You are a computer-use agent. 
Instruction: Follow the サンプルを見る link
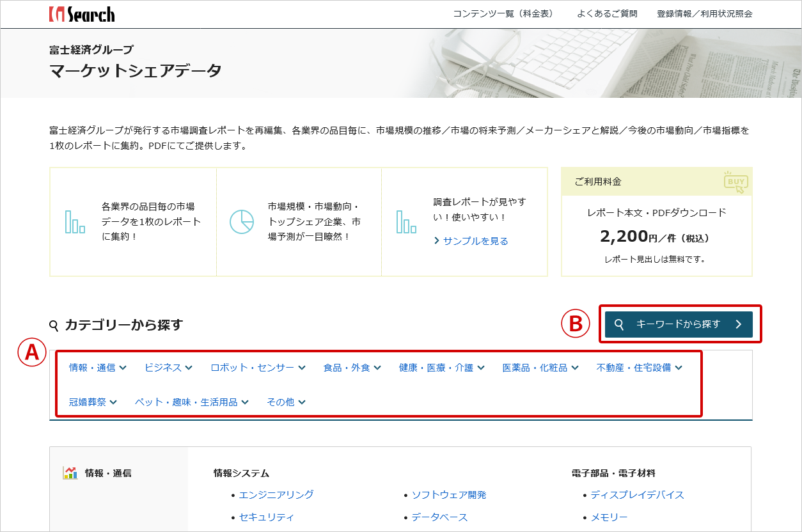pos(475,241)
